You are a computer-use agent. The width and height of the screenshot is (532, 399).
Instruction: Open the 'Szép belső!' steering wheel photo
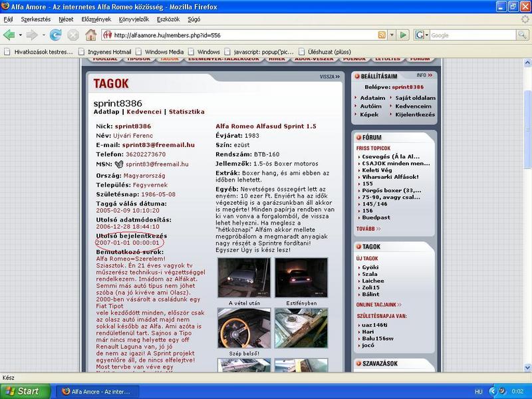tap(244, 328)
